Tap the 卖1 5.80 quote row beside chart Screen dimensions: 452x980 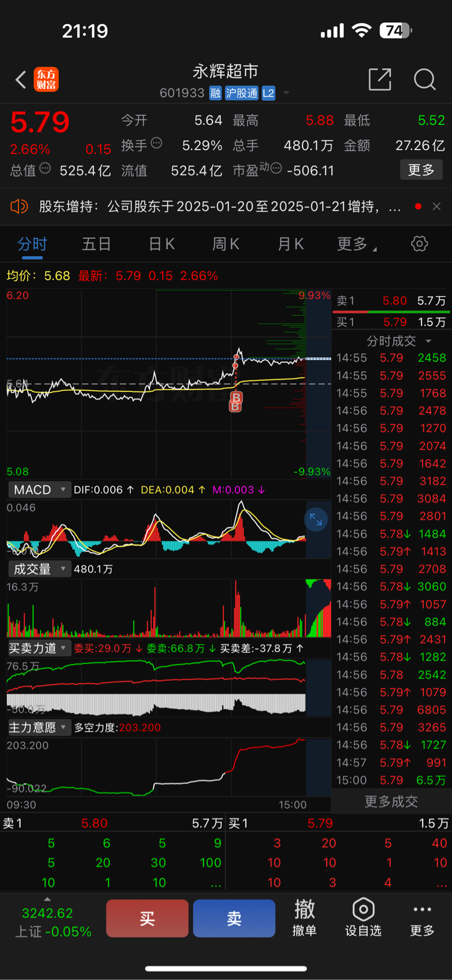tap(391, 301)
